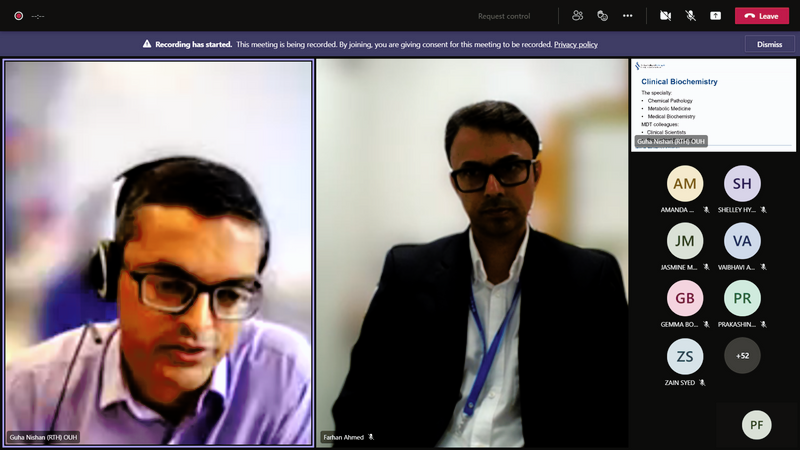Click the PR avatar for Prakashin

(x=742, y=298)
